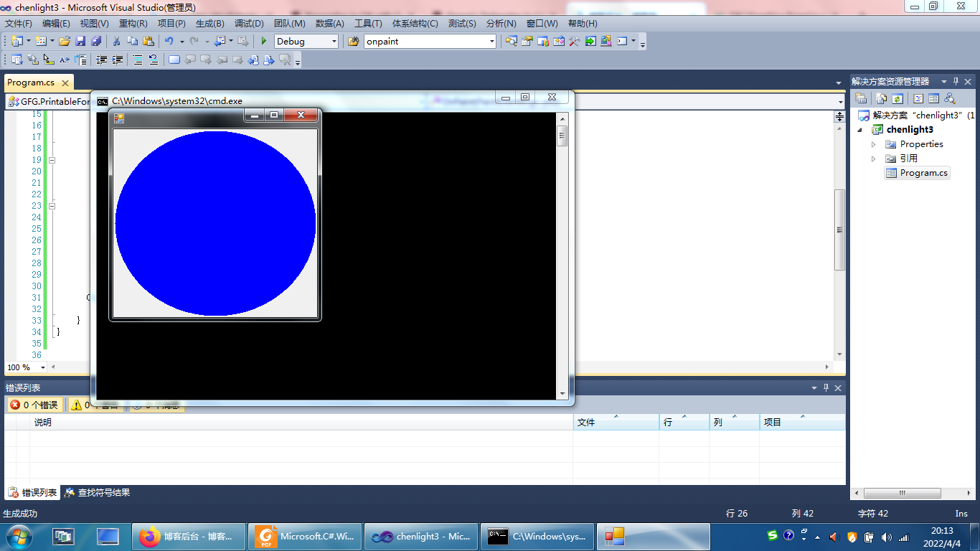980x551 pixels.
Task: Click the clock showing 20:13
Action: (942, 531)
